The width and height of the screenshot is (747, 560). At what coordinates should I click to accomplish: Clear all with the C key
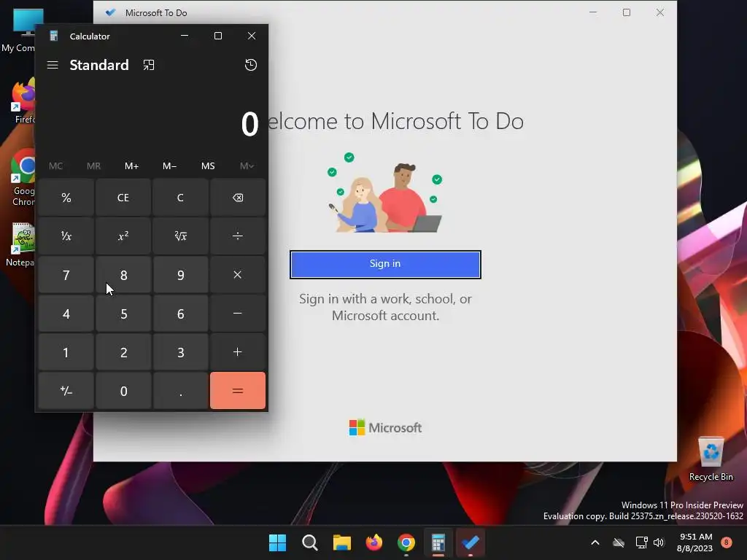pyautogui.click(x=181, y=198)
